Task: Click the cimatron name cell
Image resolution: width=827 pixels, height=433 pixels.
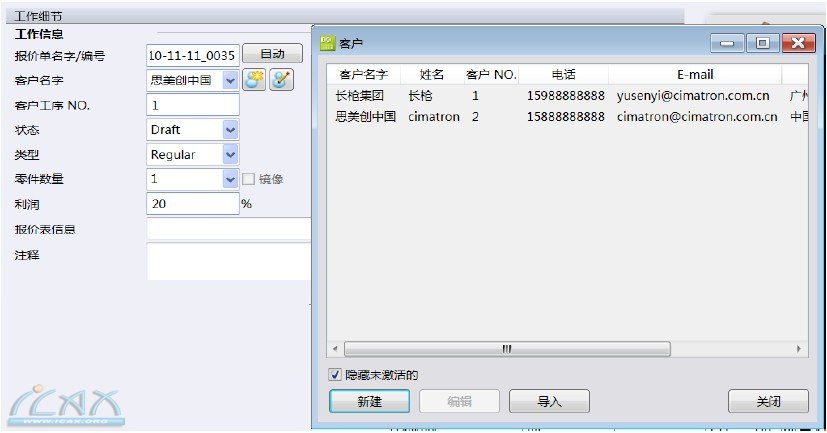Action: click(434, 117)
